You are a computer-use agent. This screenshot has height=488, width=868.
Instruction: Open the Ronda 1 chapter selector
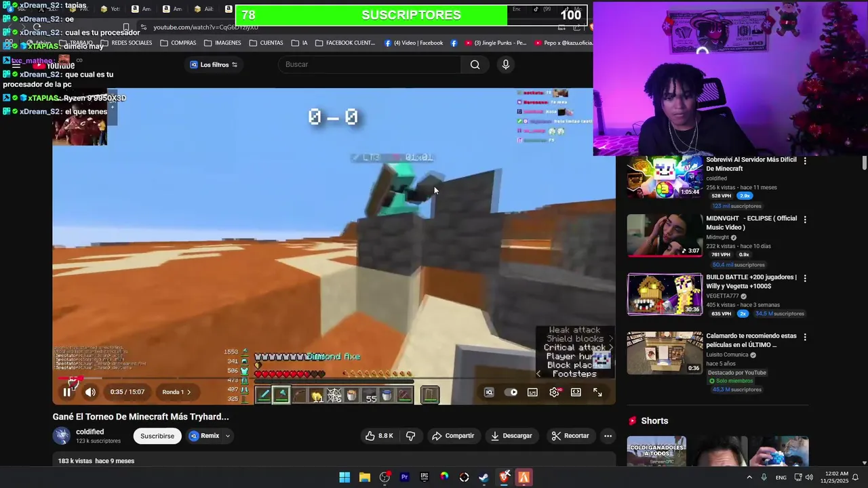pyautogui.click(x=176, y=392)
